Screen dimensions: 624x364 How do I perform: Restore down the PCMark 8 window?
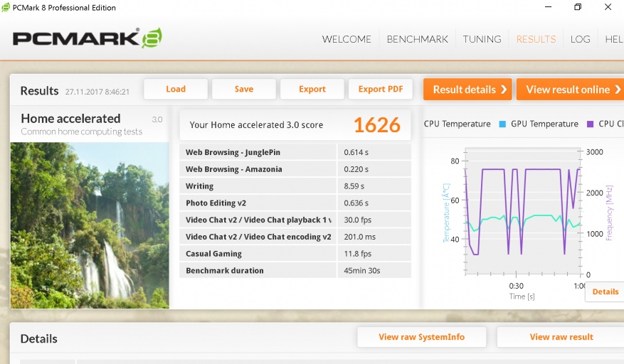[578, 7]
